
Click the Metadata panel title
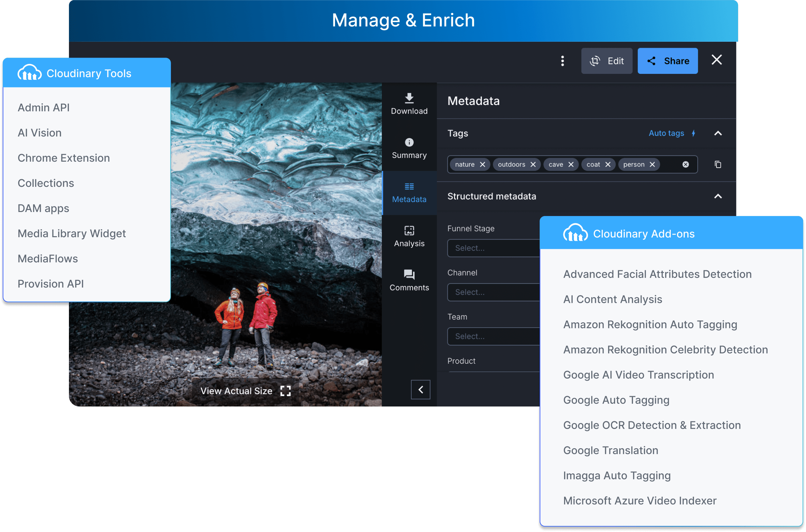click(x=473, y=101)
